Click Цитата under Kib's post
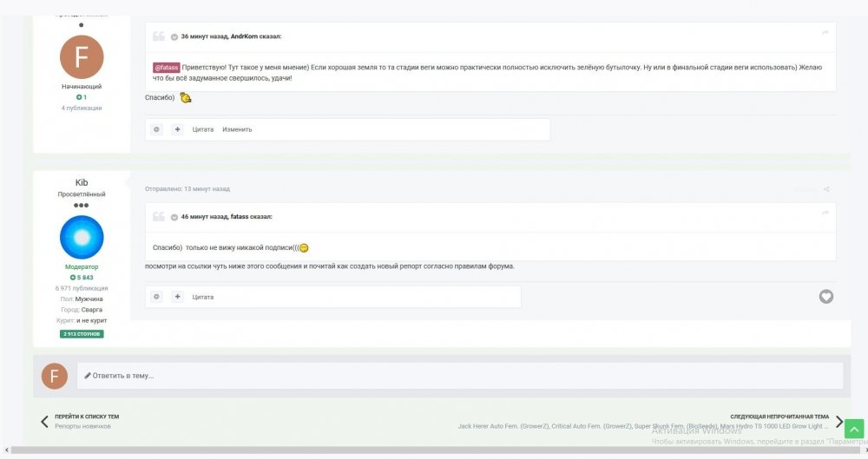Screen dimensions: 868x459 [202, 298]
